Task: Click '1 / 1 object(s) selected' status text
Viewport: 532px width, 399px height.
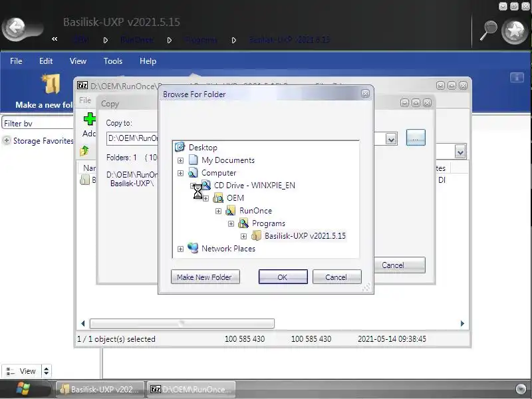Action: pos(116,339)
